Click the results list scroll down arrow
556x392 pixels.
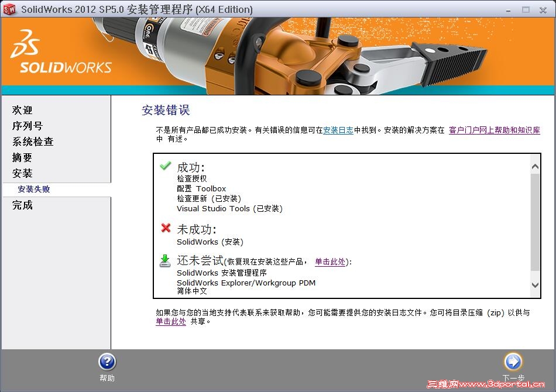point(535,285)
